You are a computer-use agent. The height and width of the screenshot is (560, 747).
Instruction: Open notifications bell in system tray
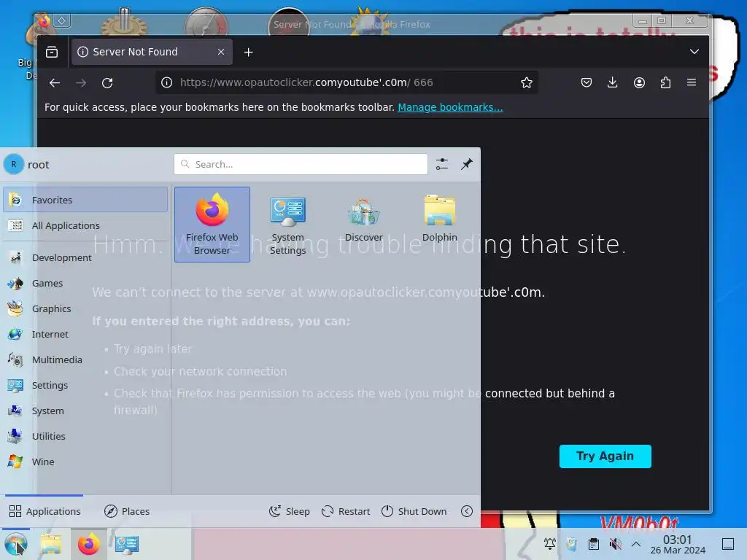pyautogui.click(x=550, y=543)
